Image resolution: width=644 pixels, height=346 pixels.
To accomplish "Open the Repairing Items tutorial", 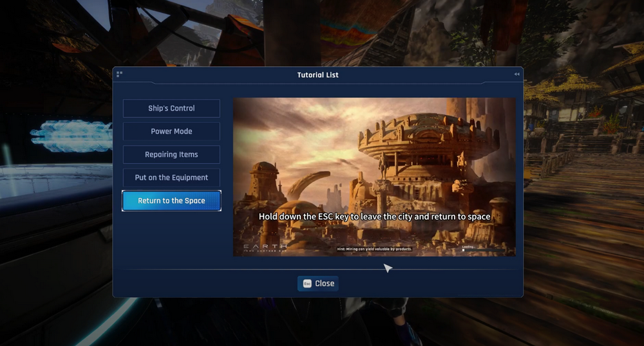I will 171,154.
